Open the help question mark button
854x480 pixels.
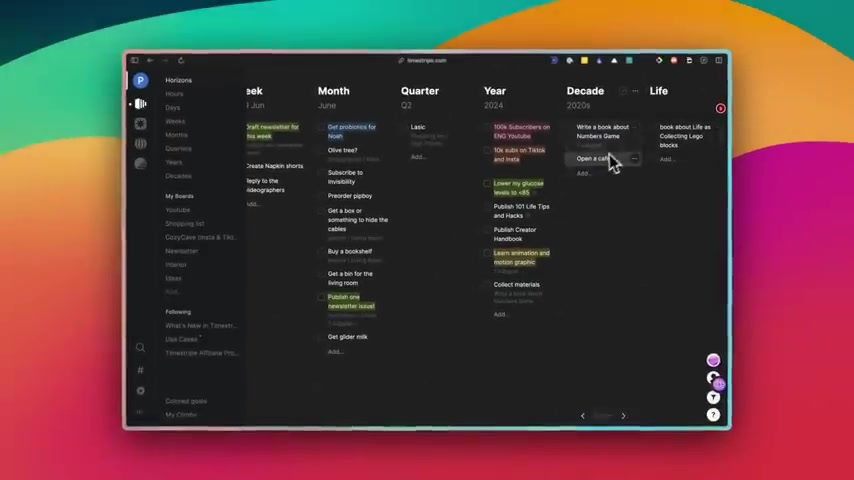tap(713, 414)
